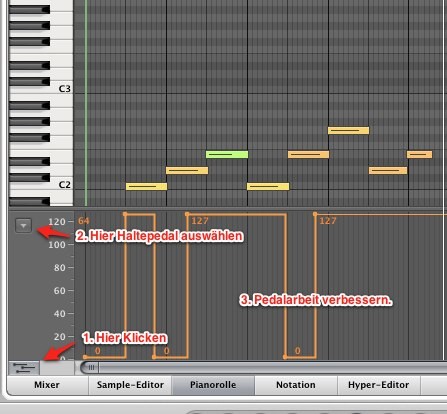Select the last short orange note at right

click(419, 154)
